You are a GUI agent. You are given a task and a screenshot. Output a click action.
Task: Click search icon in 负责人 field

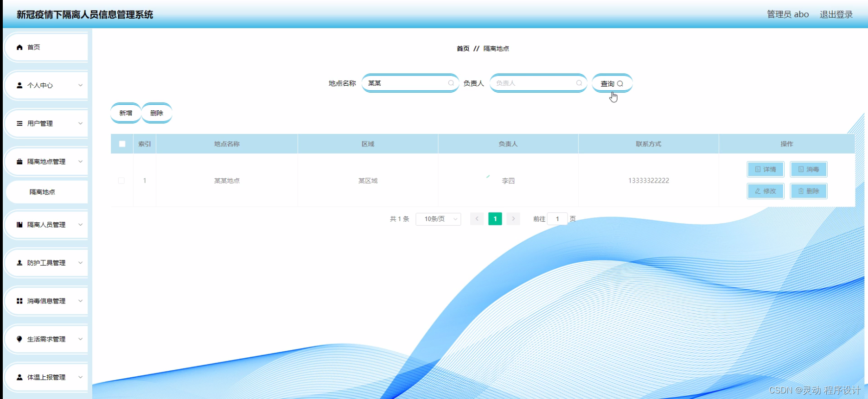coord(579,83)
